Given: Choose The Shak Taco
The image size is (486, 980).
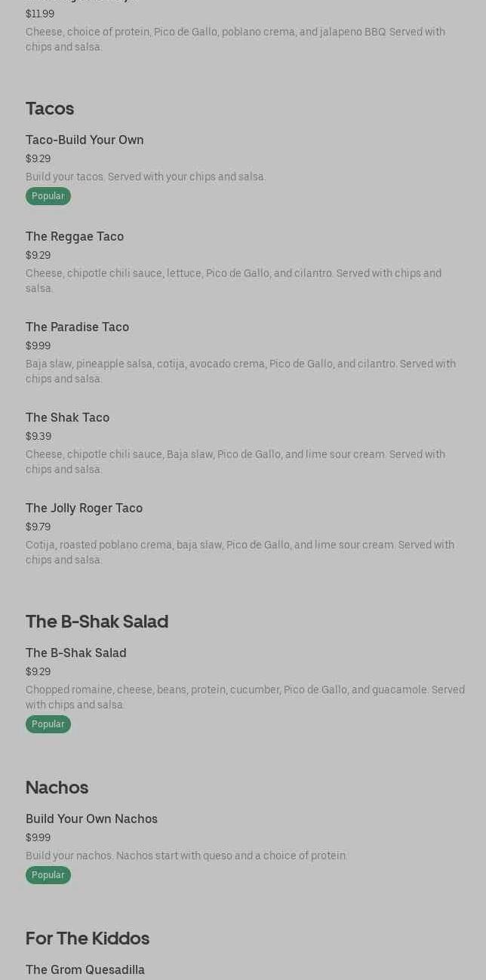Looking at the screenshot, I should [x=67, y=418].
